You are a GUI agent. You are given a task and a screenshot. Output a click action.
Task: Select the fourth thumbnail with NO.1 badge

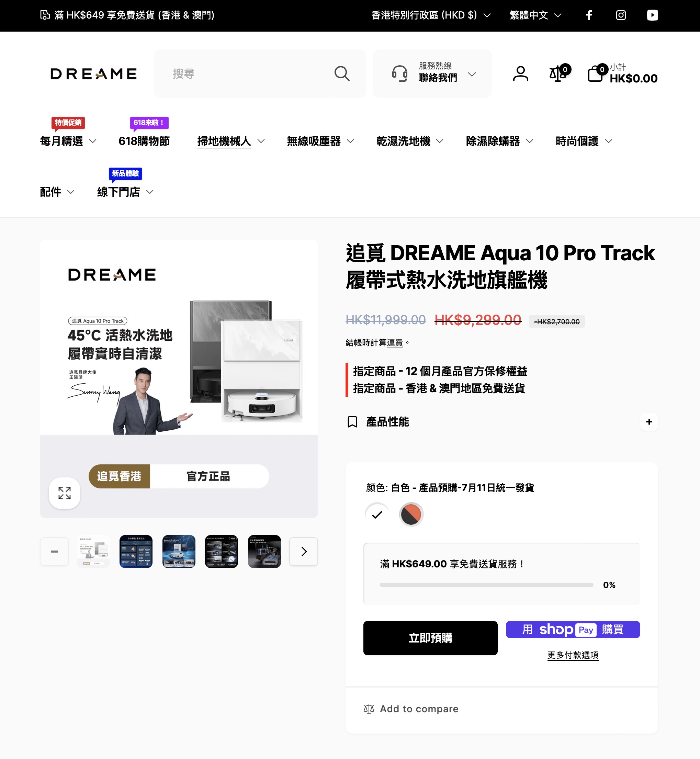(x=222, y=552)
